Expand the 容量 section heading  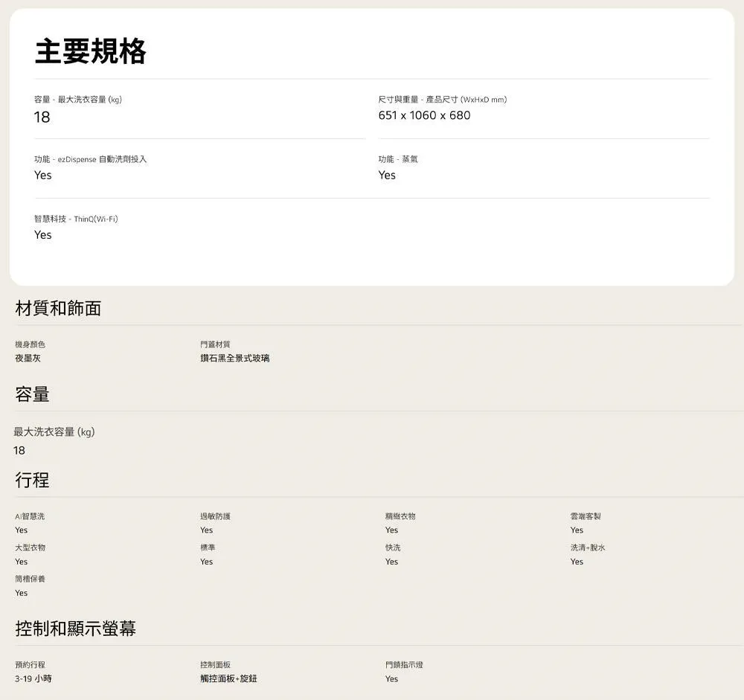click(33, 394)
